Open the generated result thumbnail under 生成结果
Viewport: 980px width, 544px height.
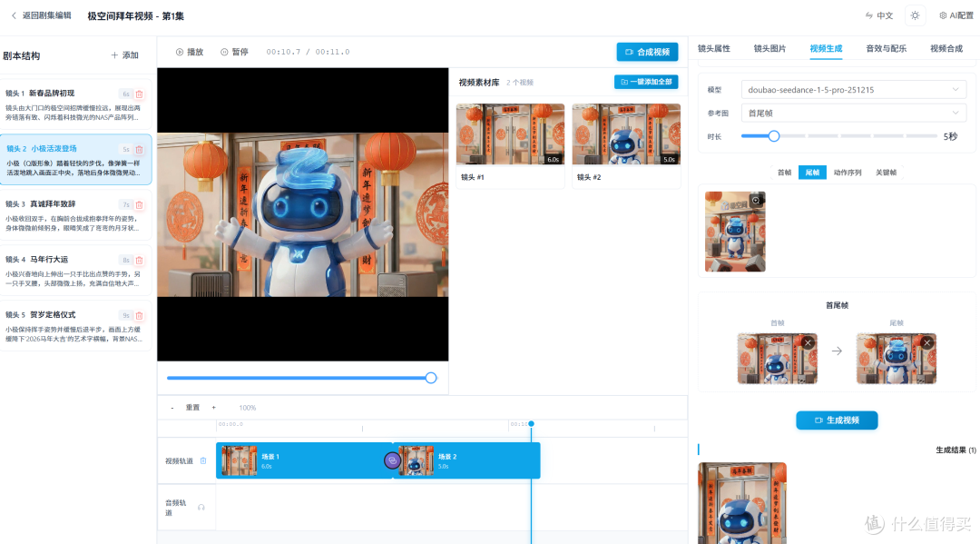pyautogui.click(x=742, y=503)
